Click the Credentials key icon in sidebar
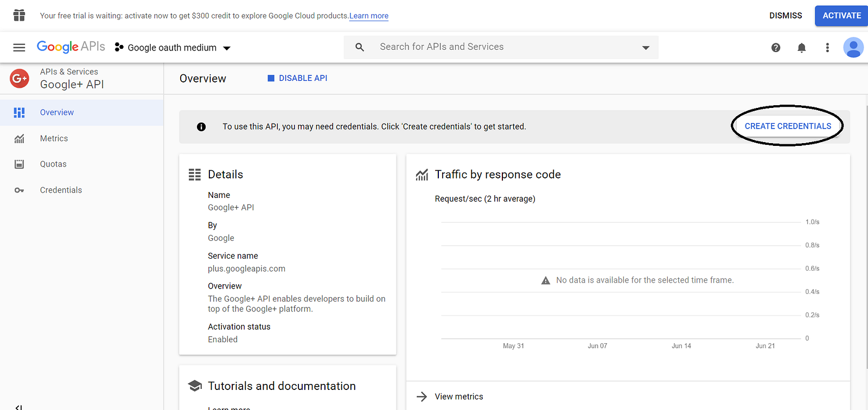This screenshot has width=868, height=410. click(19, 190)
